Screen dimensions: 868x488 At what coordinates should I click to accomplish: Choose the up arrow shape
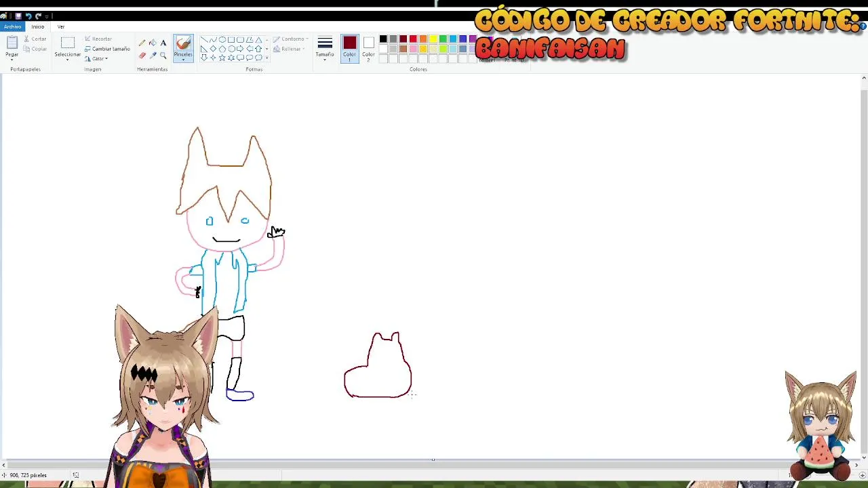click(x=258, y=49)
